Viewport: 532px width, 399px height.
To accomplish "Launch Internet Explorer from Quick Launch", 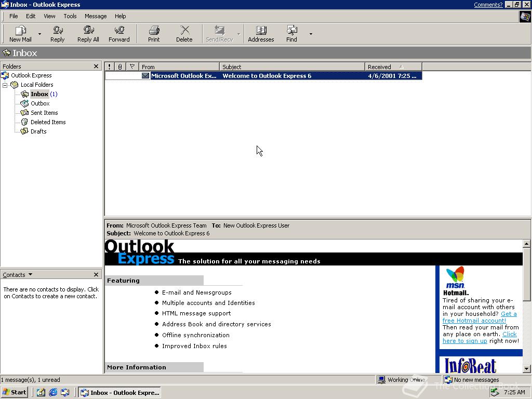I will pos(53,392).
